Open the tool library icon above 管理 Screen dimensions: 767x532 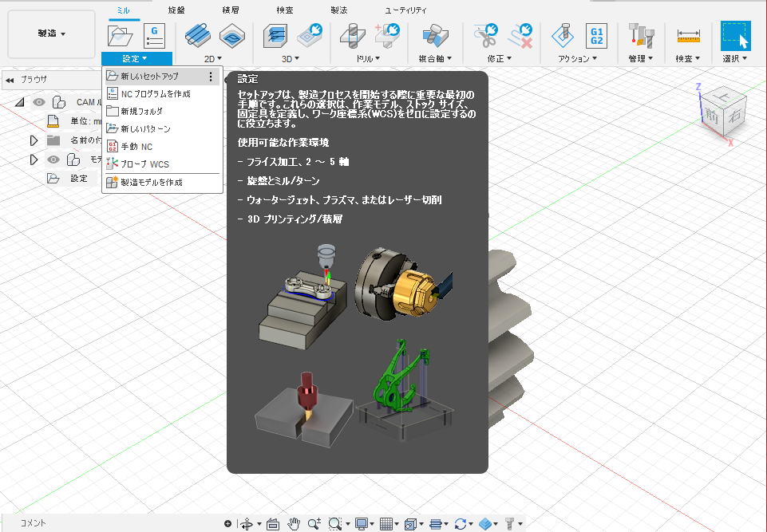click(x=641, y=36)
